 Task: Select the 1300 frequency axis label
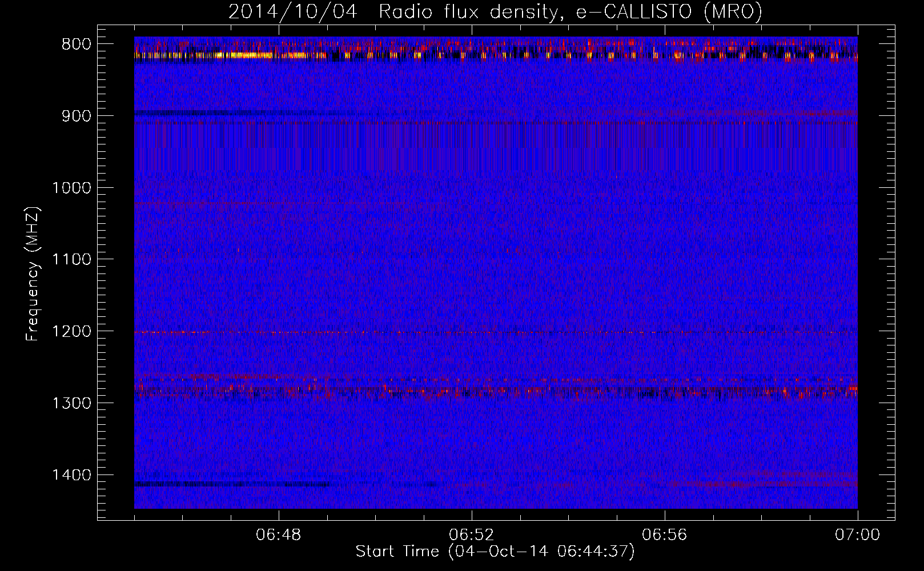click(71, 403)
